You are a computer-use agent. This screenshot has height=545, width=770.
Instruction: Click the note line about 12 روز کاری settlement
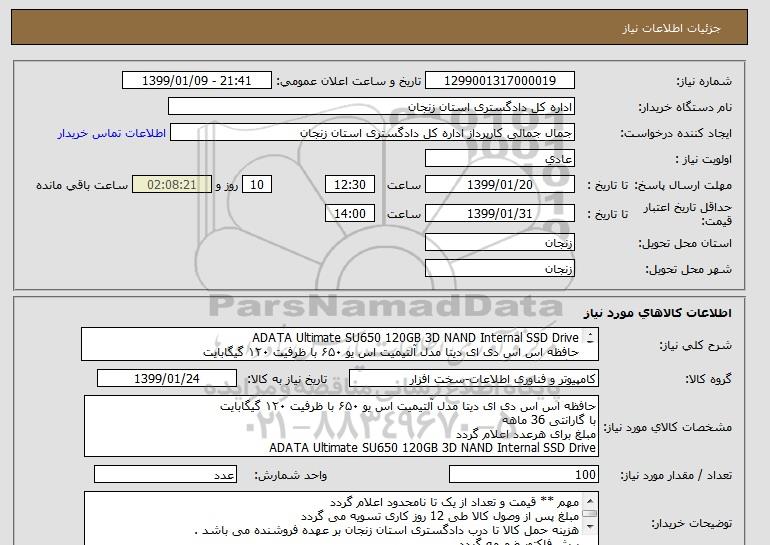point(440,517)
